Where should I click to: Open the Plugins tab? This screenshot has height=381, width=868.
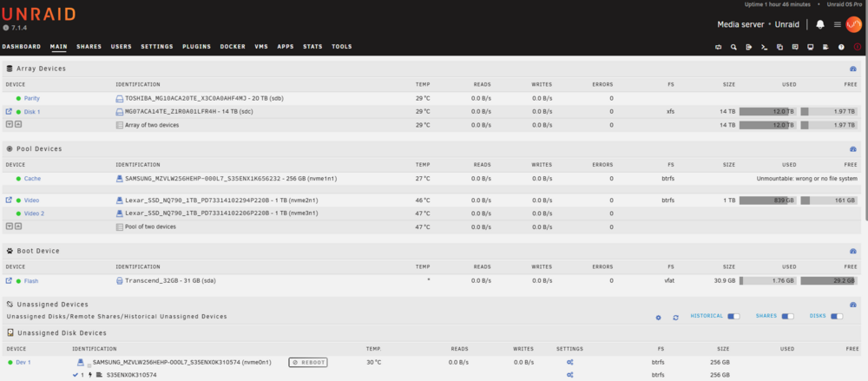[x=196, y=47]
